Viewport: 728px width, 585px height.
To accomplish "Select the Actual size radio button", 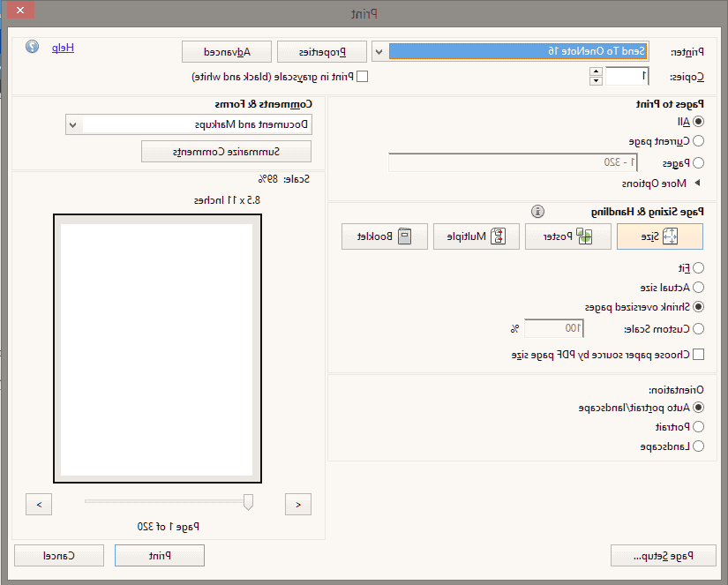I will coord(698,288).
